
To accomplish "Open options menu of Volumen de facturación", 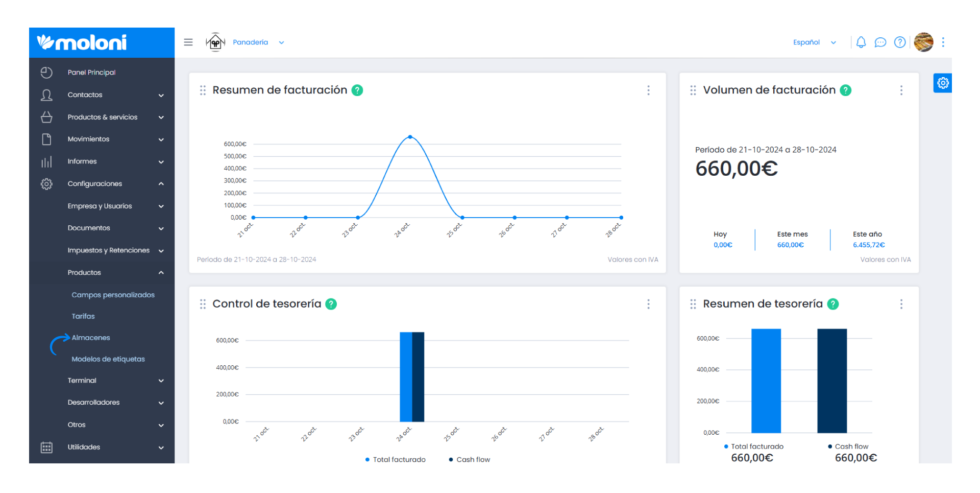I will tap(901, 90).
